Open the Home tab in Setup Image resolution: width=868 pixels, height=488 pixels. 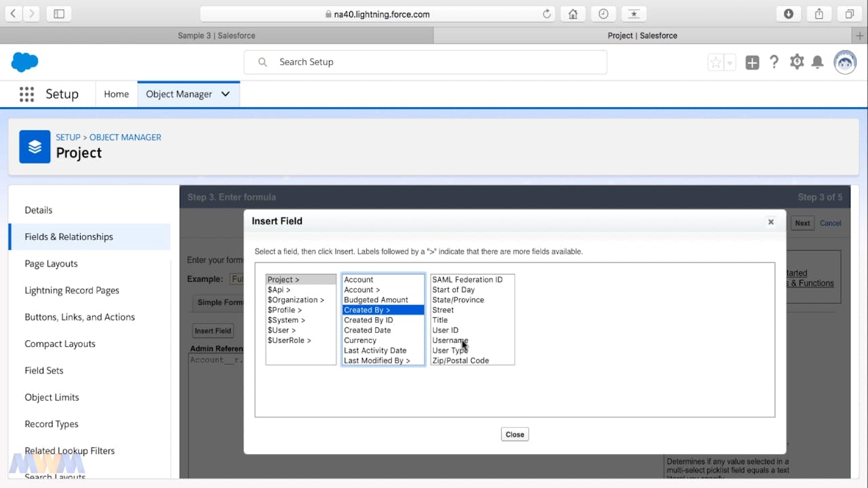point(116,94)
